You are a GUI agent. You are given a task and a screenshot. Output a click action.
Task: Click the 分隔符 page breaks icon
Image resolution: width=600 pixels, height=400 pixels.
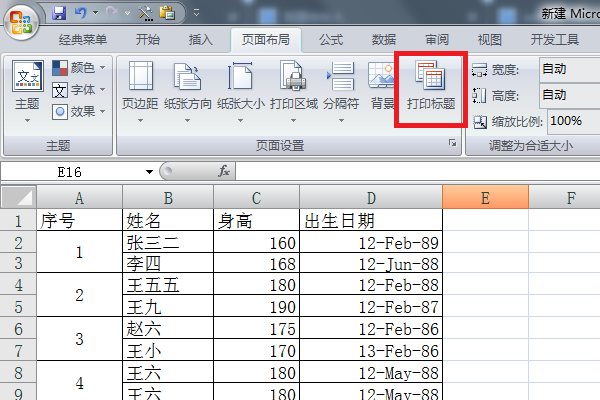pyautogui.click(x=341, y=86)
